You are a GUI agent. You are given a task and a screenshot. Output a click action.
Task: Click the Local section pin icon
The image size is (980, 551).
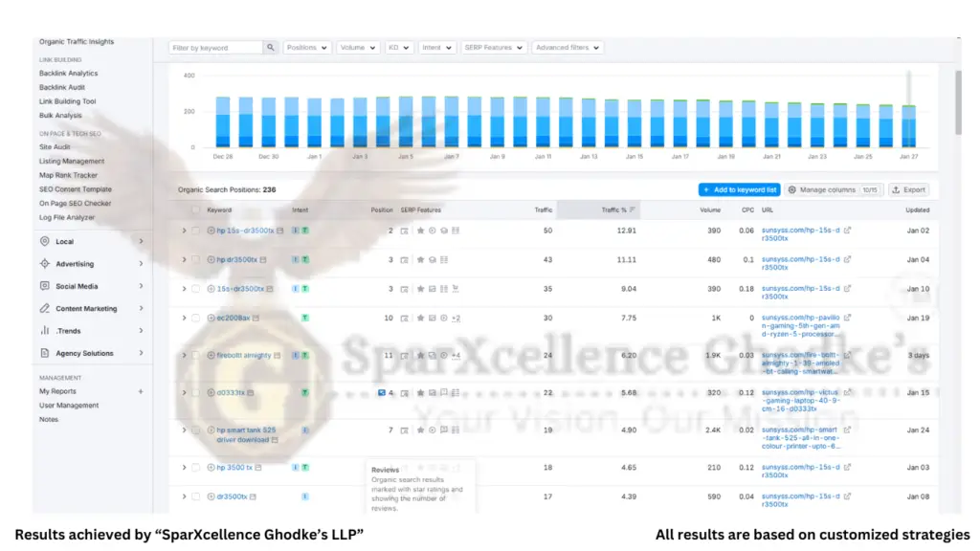click(45, 241)
